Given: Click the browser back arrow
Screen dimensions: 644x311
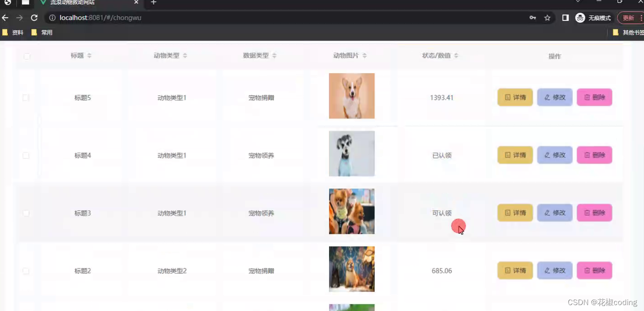Looking at the screenshot, I should point(5,18).
